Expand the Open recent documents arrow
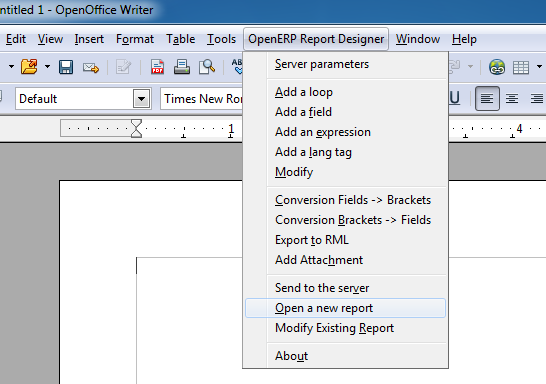 tap(47, 67)
